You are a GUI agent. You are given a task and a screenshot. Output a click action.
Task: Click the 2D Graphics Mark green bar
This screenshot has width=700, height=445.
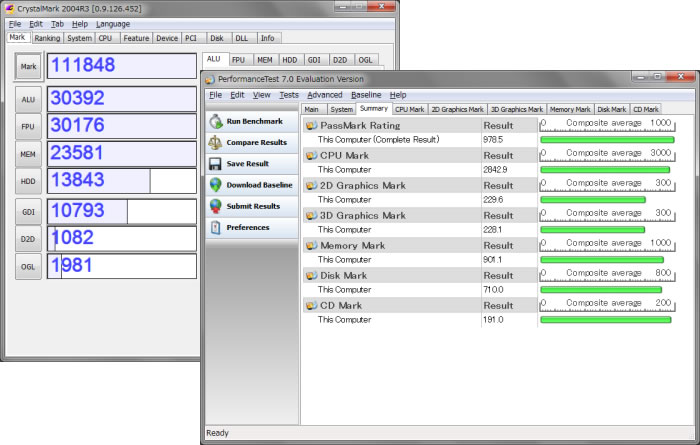[x=593, y=200]
